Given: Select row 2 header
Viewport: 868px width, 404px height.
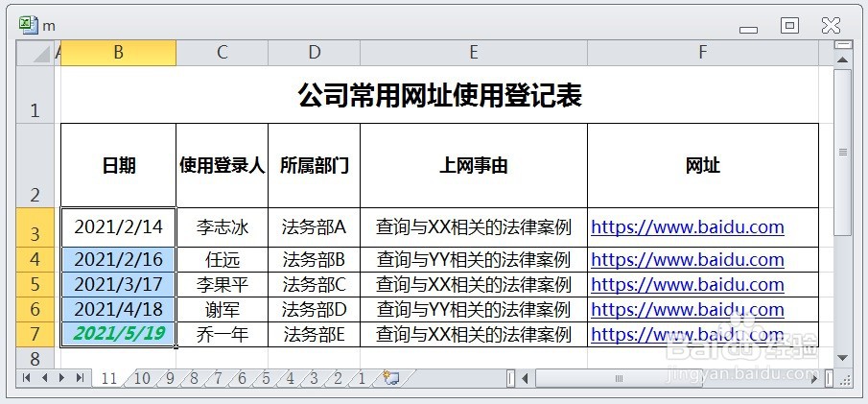Looking at the screenshot, I should click(x=35, y=166).
